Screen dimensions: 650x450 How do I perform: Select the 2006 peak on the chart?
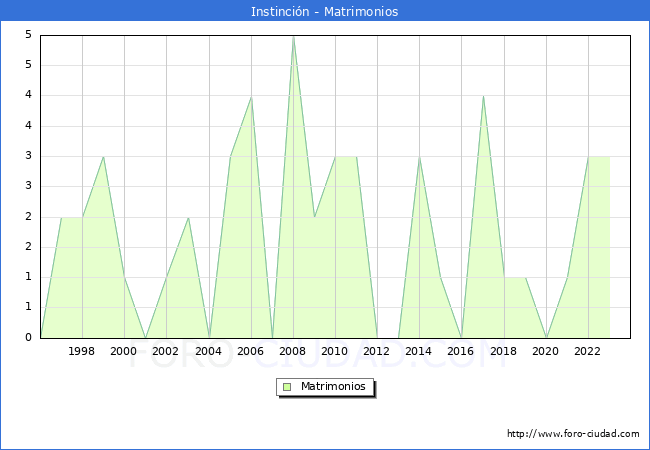(251, 97)
